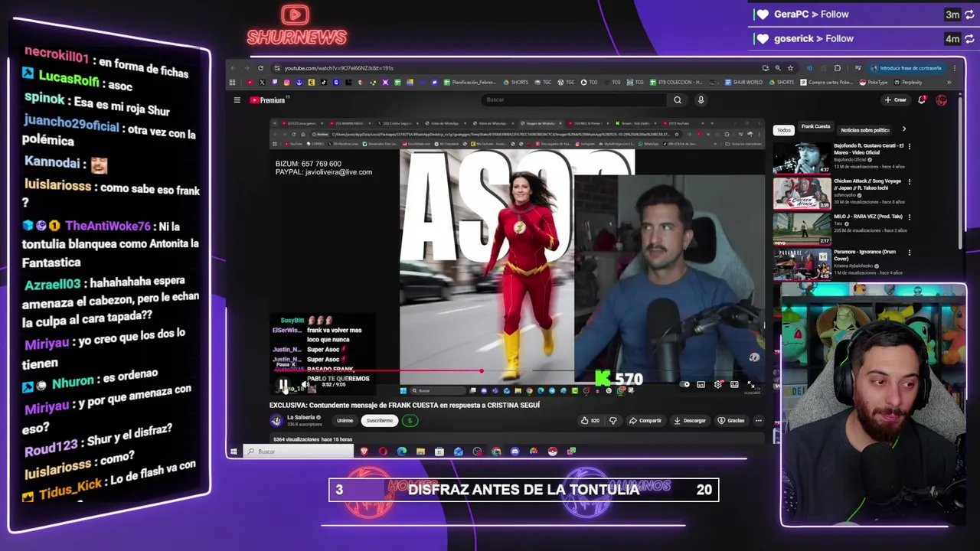Select Noticias sobre política filter chip

point(865,130)
